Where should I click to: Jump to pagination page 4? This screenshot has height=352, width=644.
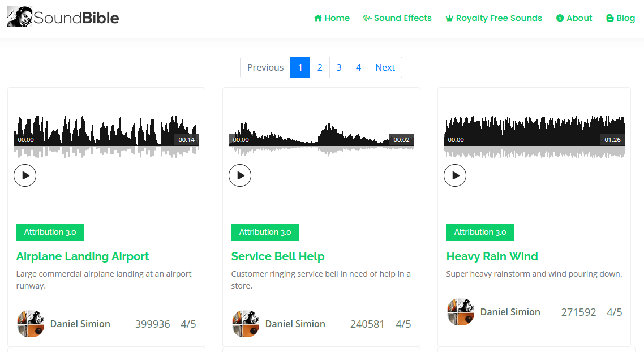359,67
